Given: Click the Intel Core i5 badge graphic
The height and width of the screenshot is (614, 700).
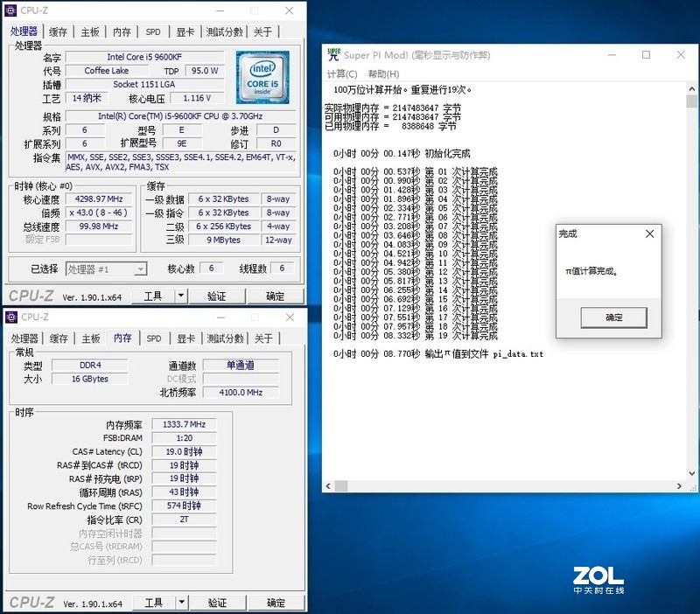Looking at the screenshot, I should tap(262, 78).
